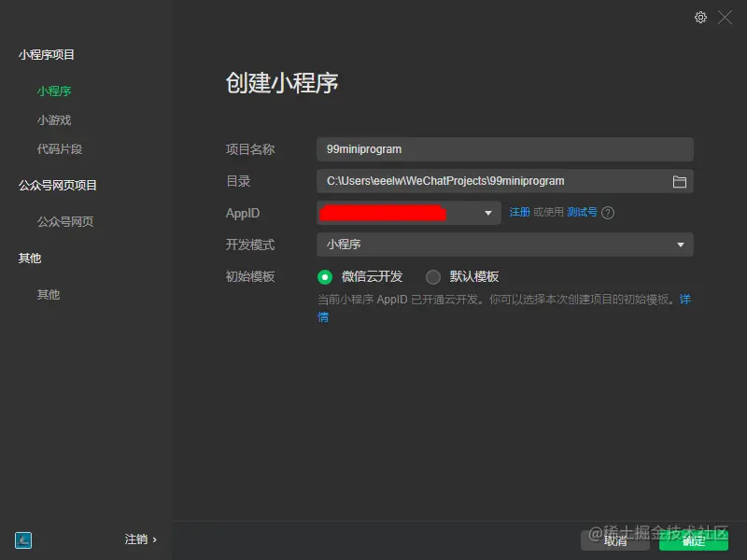This screenshot has width=747, height=560.
Task: Select 代码片段 in the sidebar
Action: coord(60,149)
